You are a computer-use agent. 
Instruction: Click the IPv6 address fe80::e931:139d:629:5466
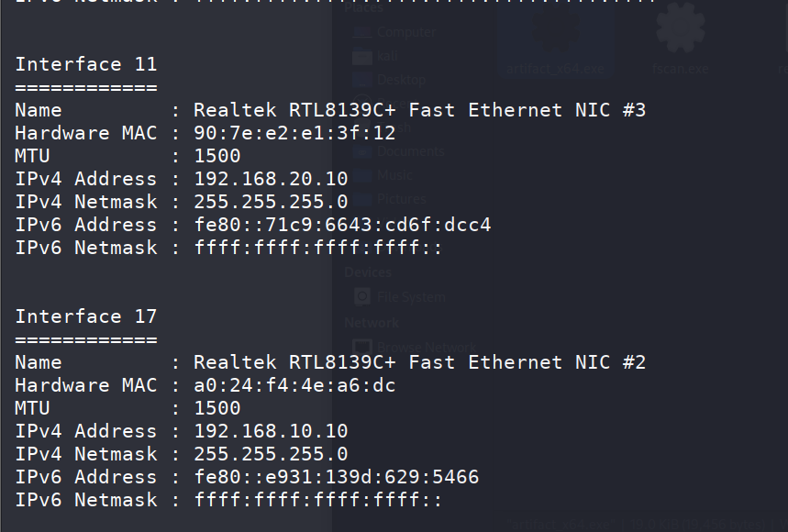point(336,477)
